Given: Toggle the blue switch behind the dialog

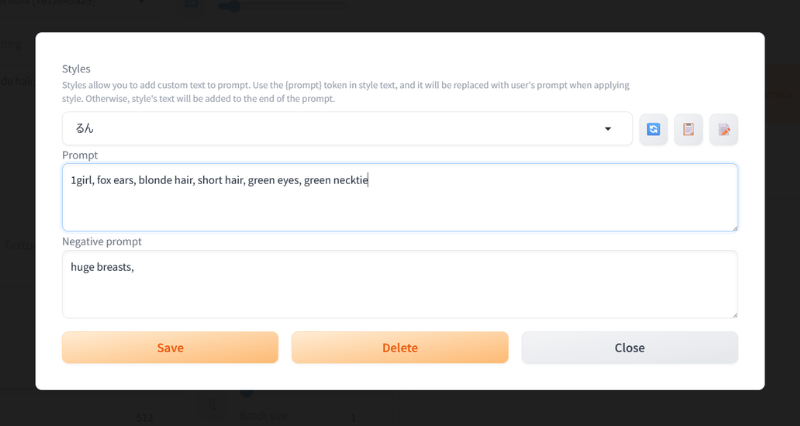Looking at the screenshot, I should 229,7.
